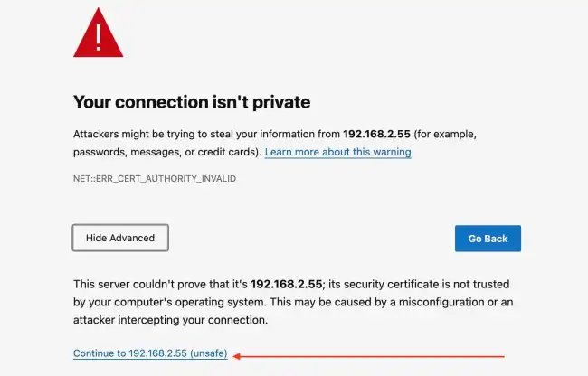
Task: Proceed via Continue to 192.168.2.55 (unsafe) link
Action: 150,353
